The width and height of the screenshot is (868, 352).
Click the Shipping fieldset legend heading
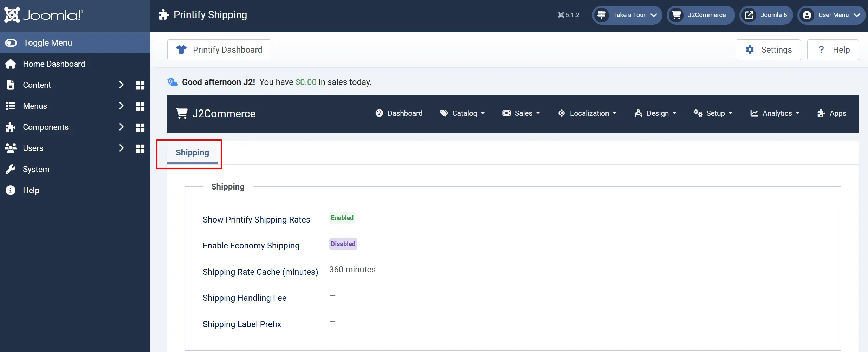click(x=228, y=187)
